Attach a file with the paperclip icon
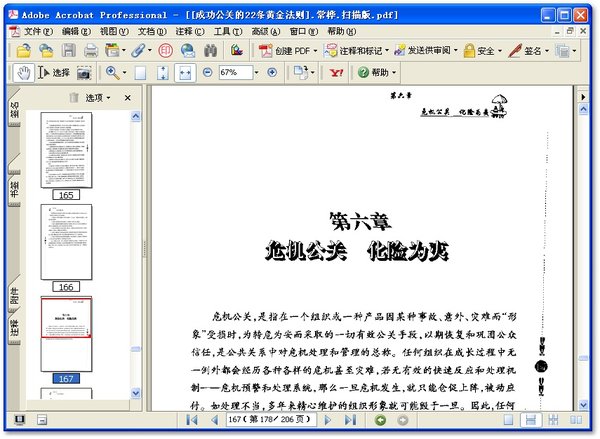600x439 pixels. 138,51
